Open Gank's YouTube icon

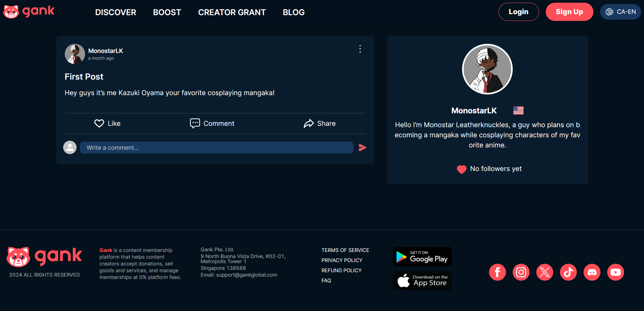pos(616,272)
